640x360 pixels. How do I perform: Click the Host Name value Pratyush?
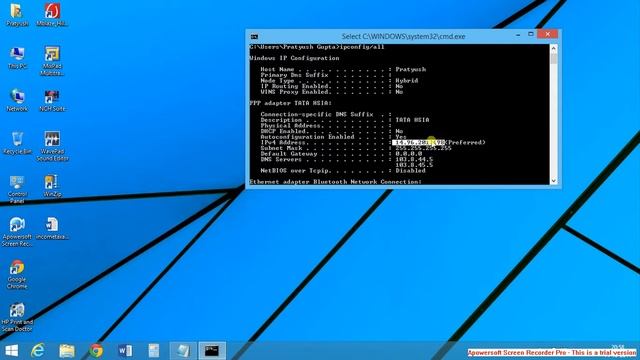tap(411, 69)
